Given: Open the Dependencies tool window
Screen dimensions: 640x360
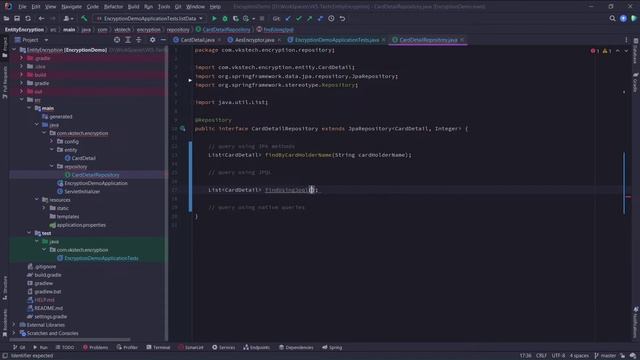Looking at the screenshot, I should (x=296, y=347).
